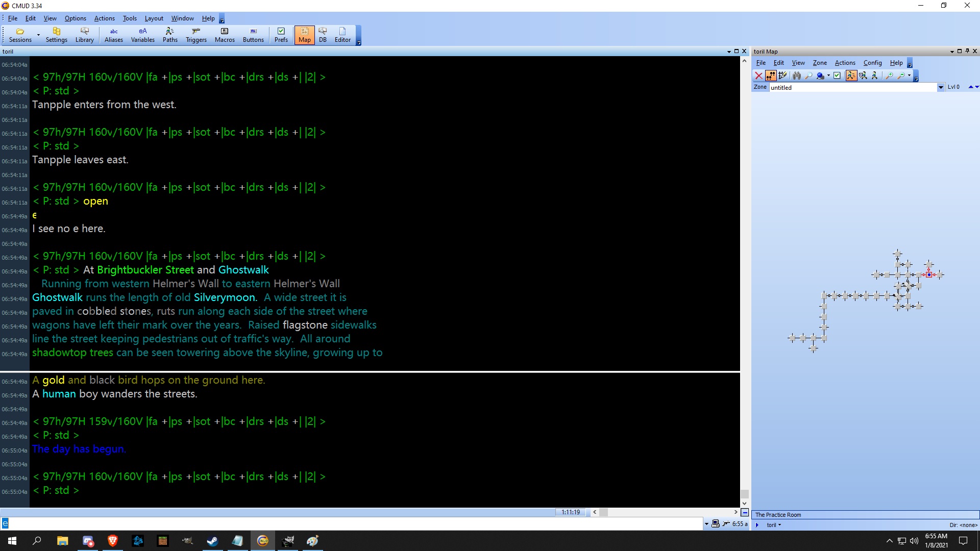Viewport: 980px width, 551px height.
Task: Open Aliases from the toolbar
Action: click(x=114, y=35)
